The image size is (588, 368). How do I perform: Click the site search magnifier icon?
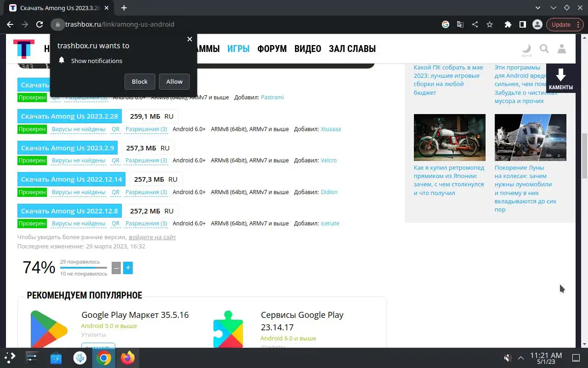click(544, 49)
